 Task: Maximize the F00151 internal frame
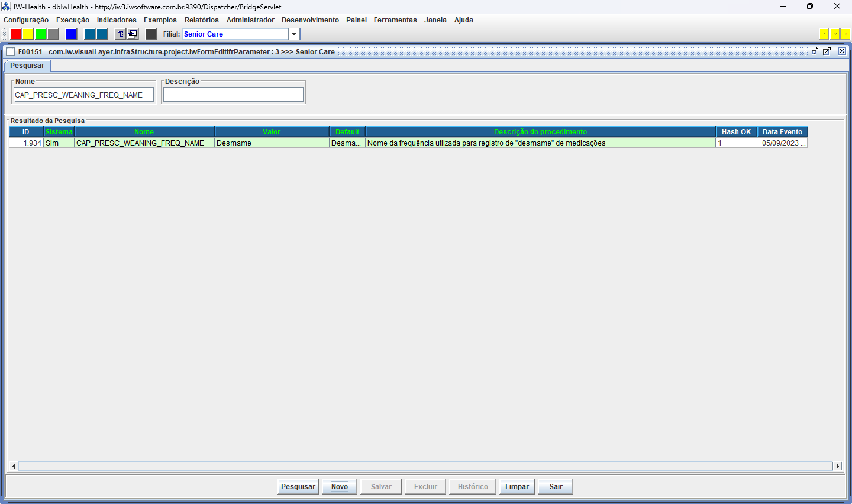click(x=827, y=51)
